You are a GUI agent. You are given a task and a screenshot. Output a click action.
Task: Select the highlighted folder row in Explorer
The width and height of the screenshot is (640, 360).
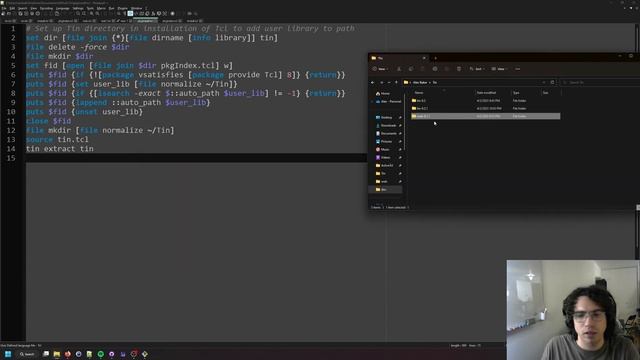[x=485, y=116]
